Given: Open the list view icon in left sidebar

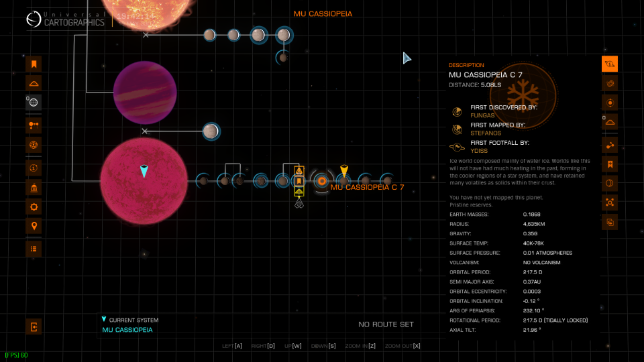Looking at the screenshot, I should click(34, 249).
